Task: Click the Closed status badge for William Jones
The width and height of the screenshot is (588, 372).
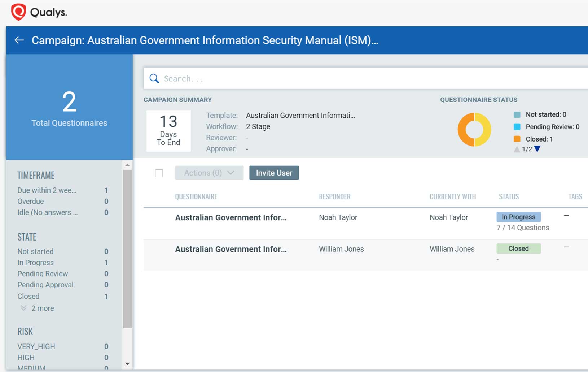Action: point(518,248)
